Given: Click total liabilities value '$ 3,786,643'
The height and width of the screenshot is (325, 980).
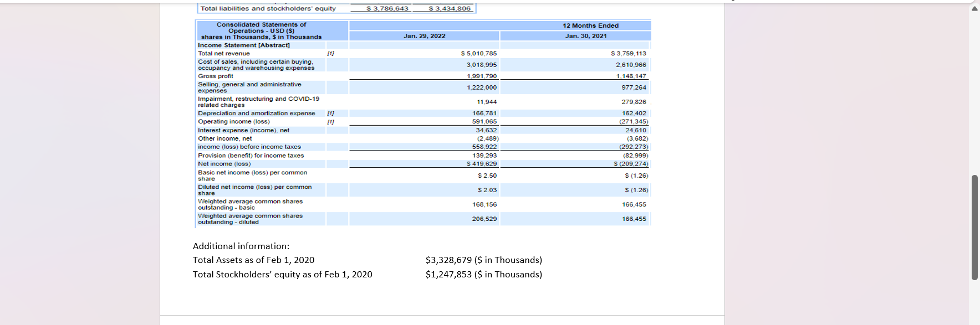Looking at the screenshot, I should 387,8.
